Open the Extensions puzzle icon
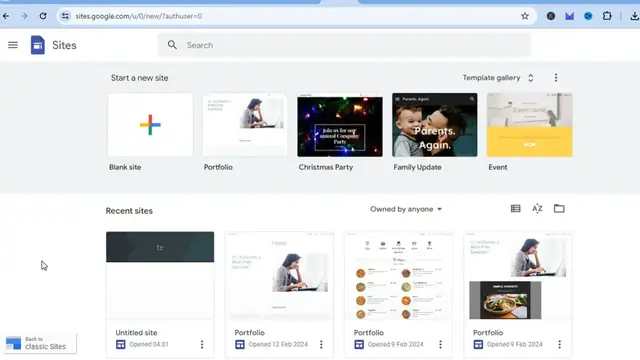The width and height of the screenshot is (640, 360). (607, 16)
